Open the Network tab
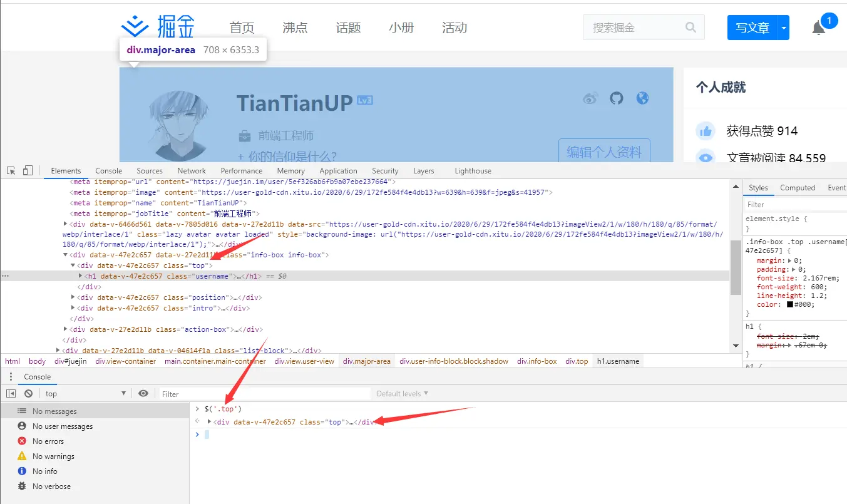Image resolution: width=847 pixels, height=504 pixels. [192, 170]
